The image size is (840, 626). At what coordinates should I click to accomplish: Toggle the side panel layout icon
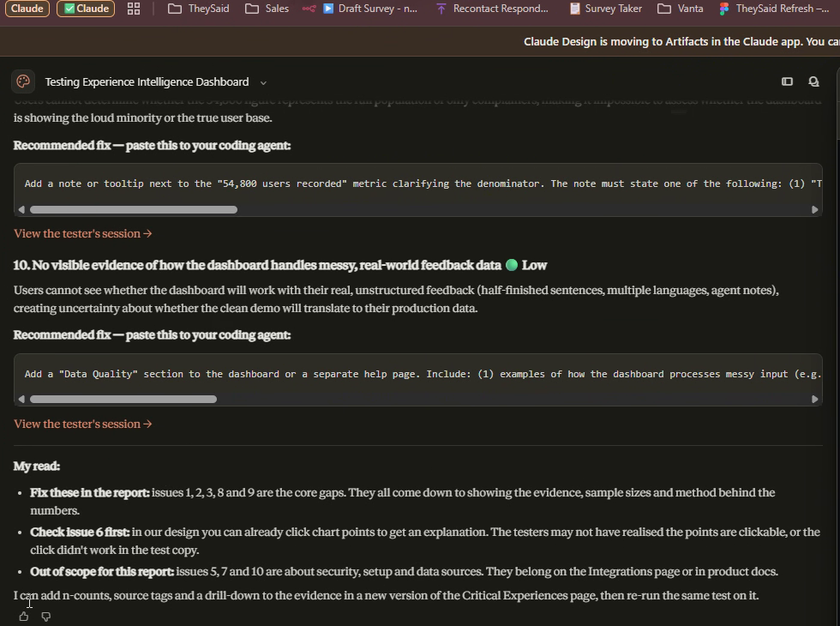pyautogui.click(x=787, y=81)
